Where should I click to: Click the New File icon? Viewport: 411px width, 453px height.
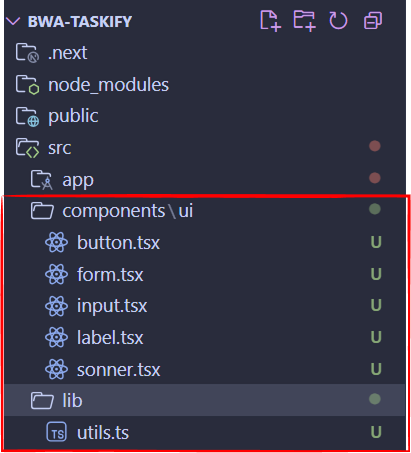coord(270,21)
